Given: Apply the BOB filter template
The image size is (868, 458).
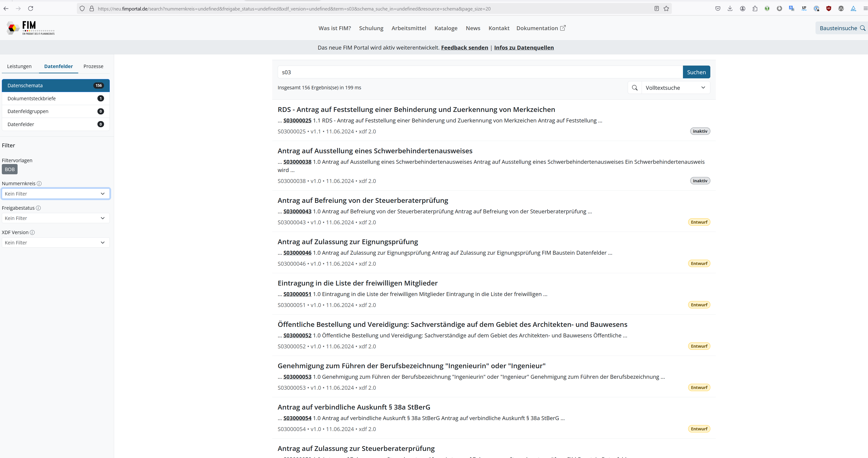Looking at the screenshot, I should tap(9, 169).
